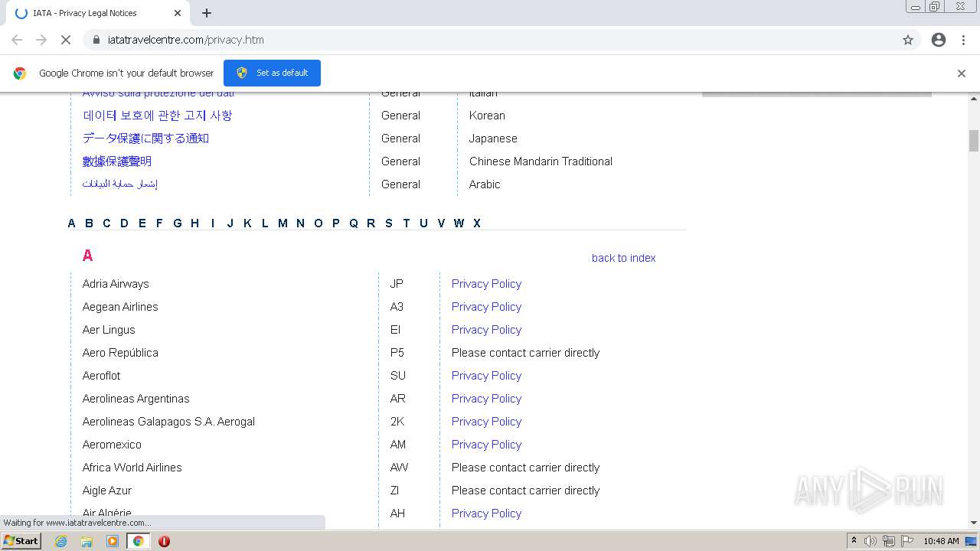Open Adria Airways Privacy Policy
Viewport: 980px width, 551px height.
486,284
